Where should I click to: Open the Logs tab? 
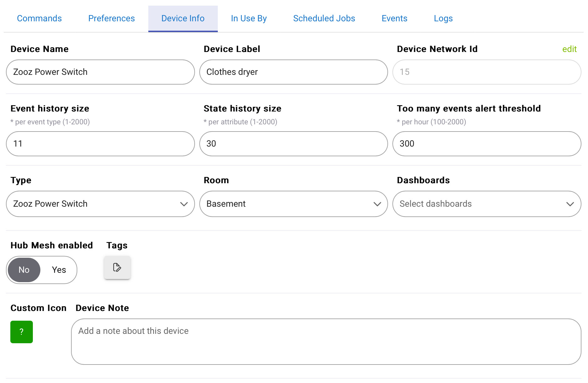tap(443, 18)
